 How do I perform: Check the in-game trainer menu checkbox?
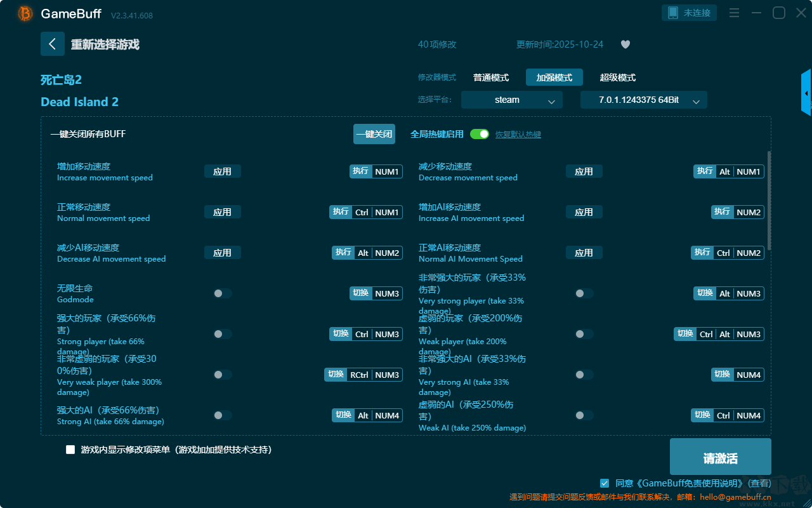click(70, 450)
